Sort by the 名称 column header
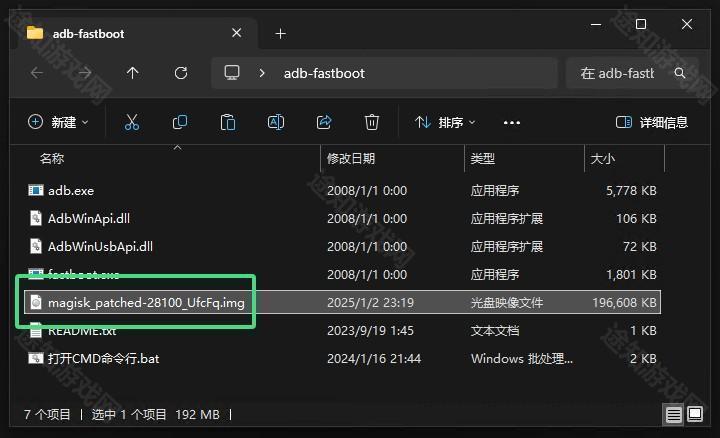Screen dimensions: 720x438 [x=51, y=159]
